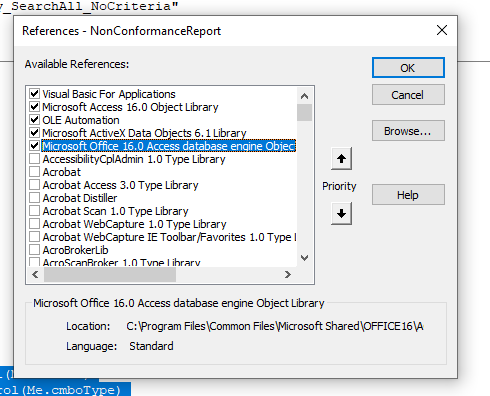The image size is (490, 396).
Task: Check Acrobat Access 3.0 Type Library
Action: tap(35, 185)
